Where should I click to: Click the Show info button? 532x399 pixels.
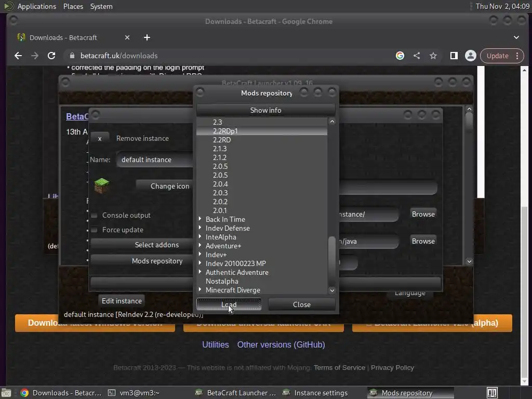(x=265, y=110)
